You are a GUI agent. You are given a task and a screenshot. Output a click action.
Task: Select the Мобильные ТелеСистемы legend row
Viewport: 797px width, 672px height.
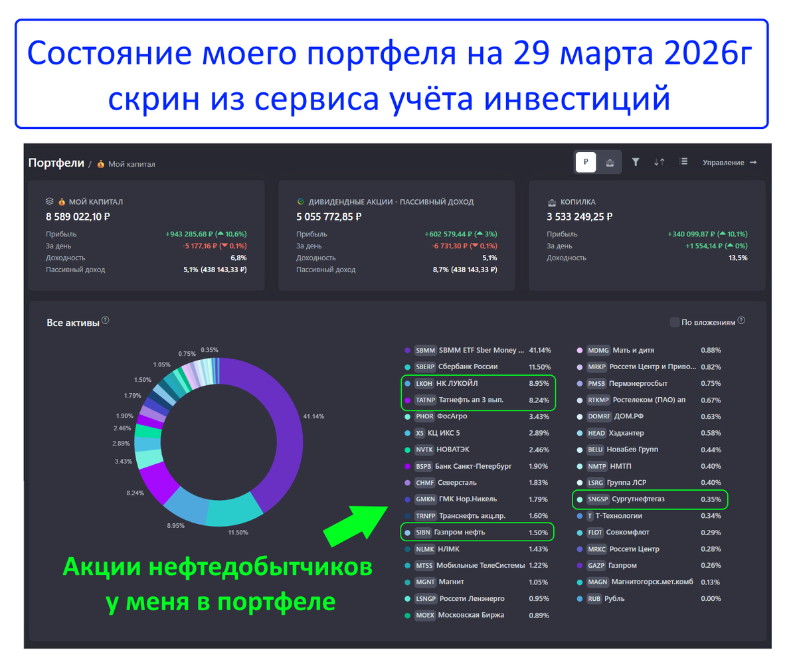click(477, 566)
